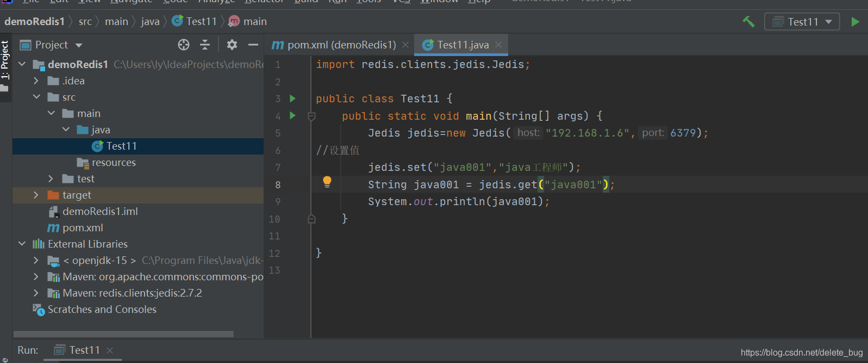Viewport: 868px width, 363px height.
Task: Click the "192.168.1.6" host string
Action: pos(588,133)
